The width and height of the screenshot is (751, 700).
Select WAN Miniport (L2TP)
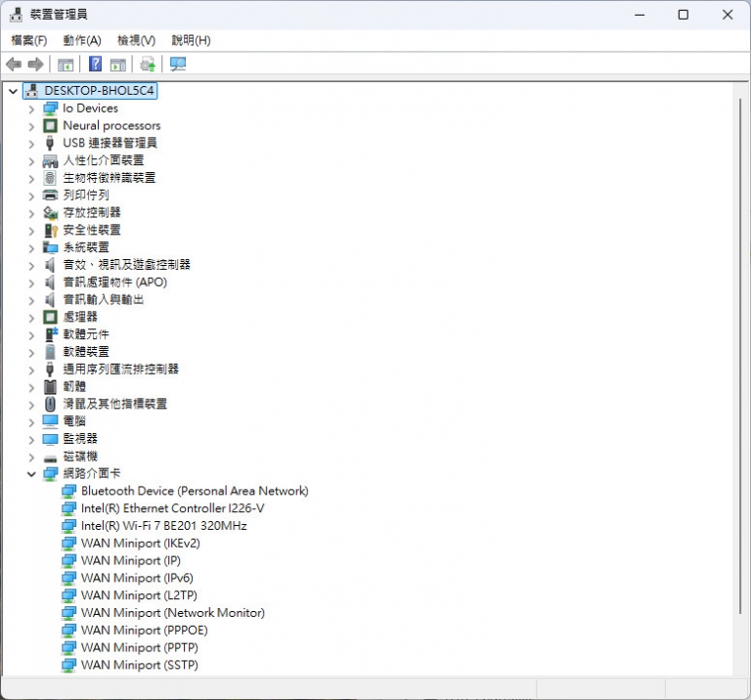pos(139,595)
